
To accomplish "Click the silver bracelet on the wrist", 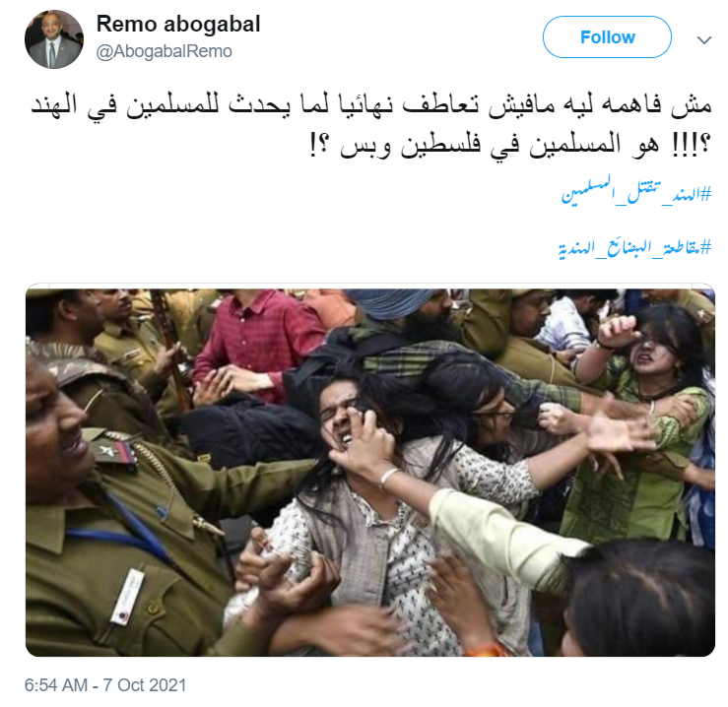I will pos(387,478).
